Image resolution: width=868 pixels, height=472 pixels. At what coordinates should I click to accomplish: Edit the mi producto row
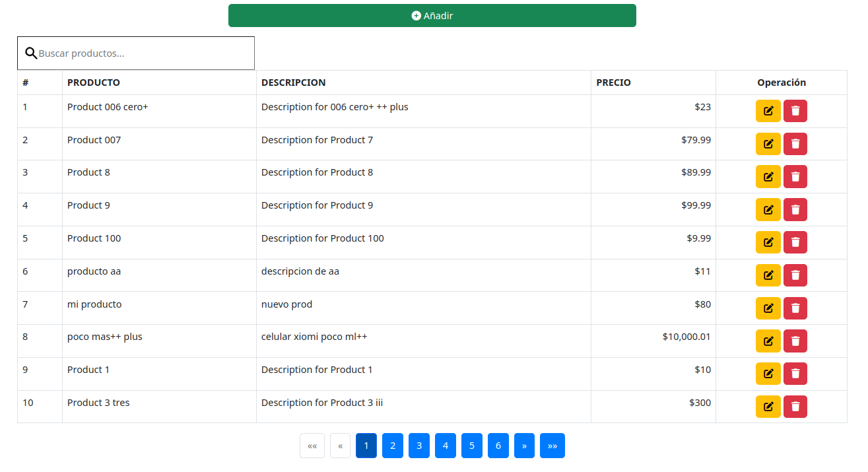coord(768,308)
